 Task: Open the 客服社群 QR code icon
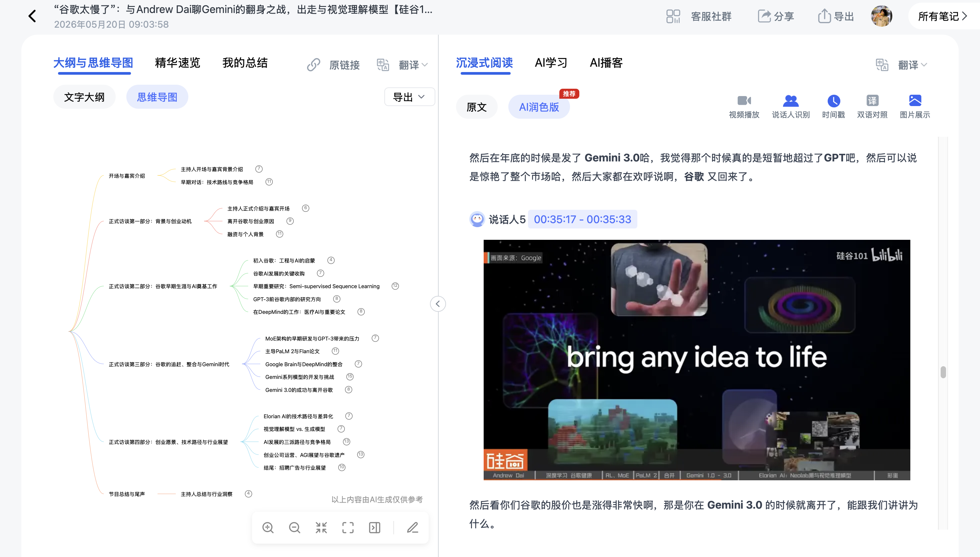(673, 16)
